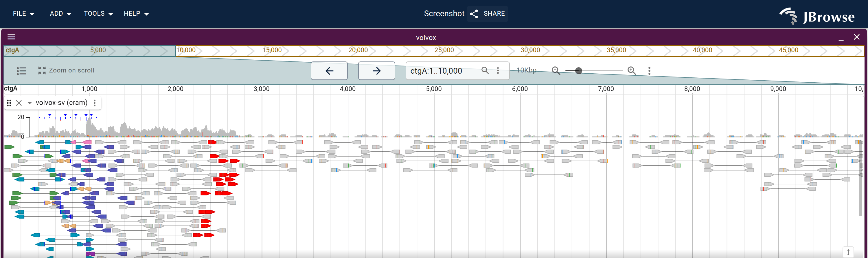The image size is (868, 258).
Task: Click the Screenshot session name
Action: [x=444, y=14]
